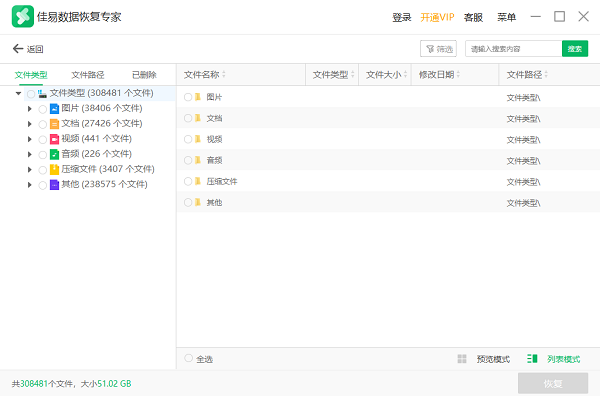Select the 列表模式 list view icon

pyautogui.click(x=532, y=359)
